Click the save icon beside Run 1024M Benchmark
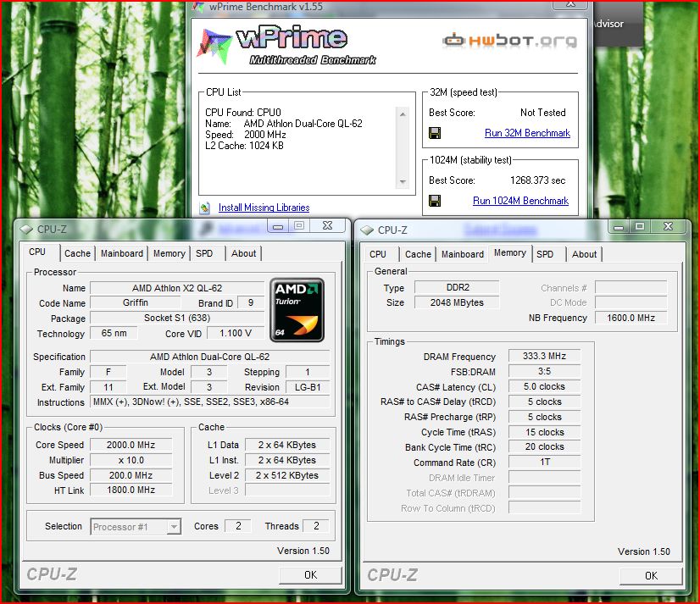The height and width of the screenshot is (604, 700). (x=435, y=201)
